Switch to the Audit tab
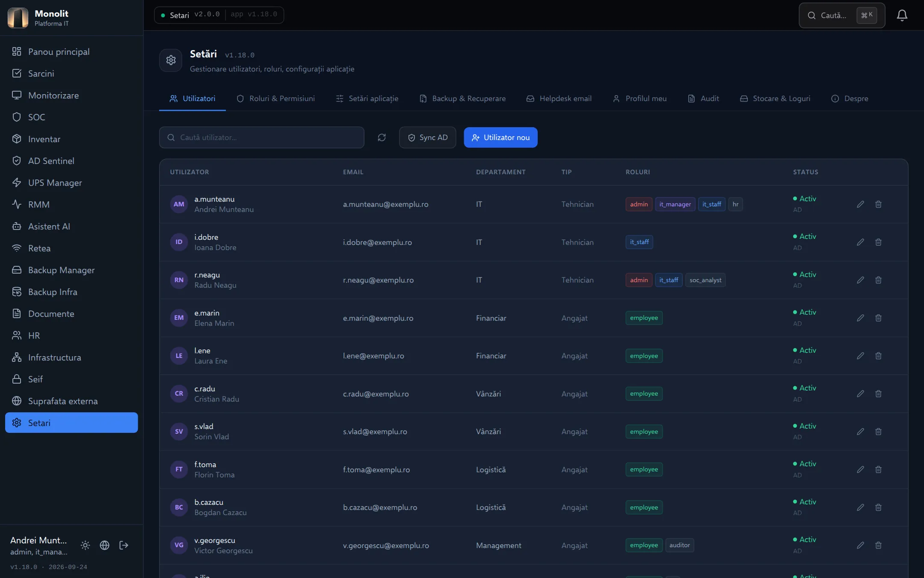The height and width of the screenshot is (578, 924). [x=704, y=98]
